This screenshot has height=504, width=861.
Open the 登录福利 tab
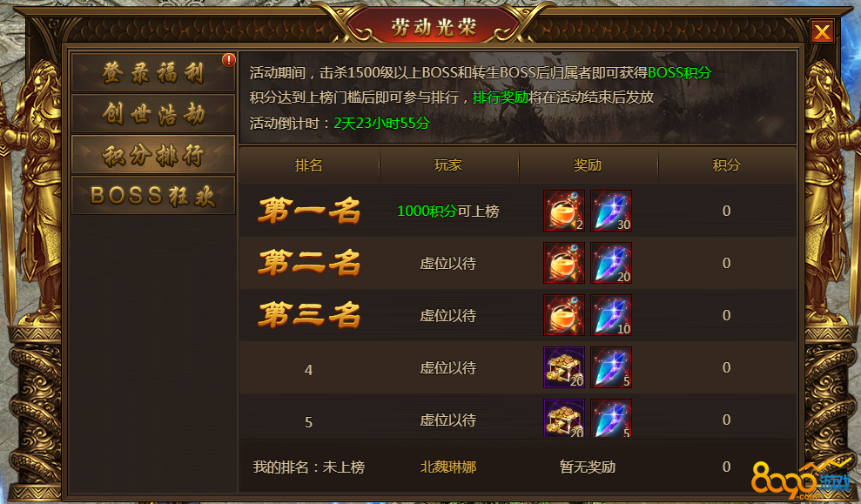(153, 72)
